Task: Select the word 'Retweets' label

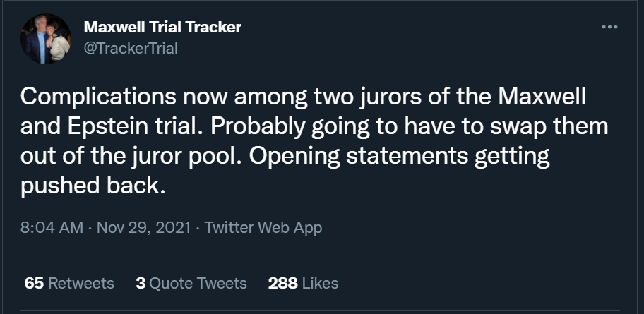Action: click(x=81, y=283)
